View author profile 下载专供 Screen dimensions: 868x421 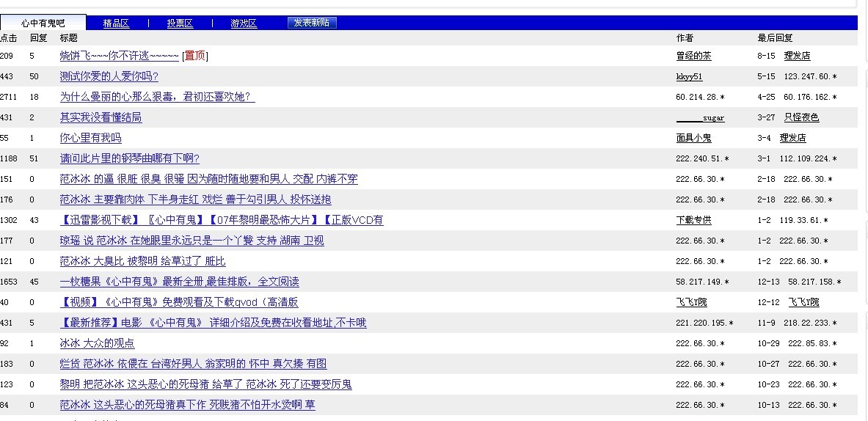pyautogui.click(x=693, y=219)
